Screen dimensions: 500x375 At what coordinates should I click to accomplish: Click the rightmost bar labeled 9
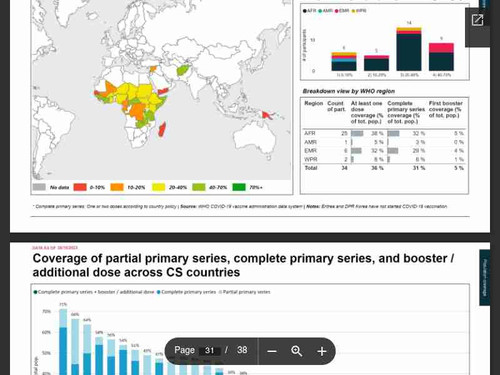(x=441, y=57)
